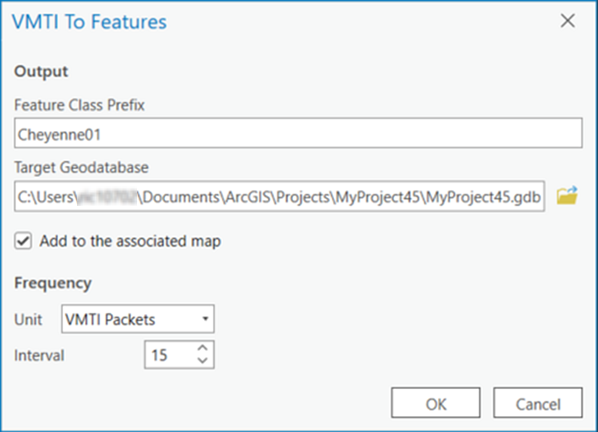
Task: Click the Feature Class Prefix label
Action: click(x=79, y=105)
